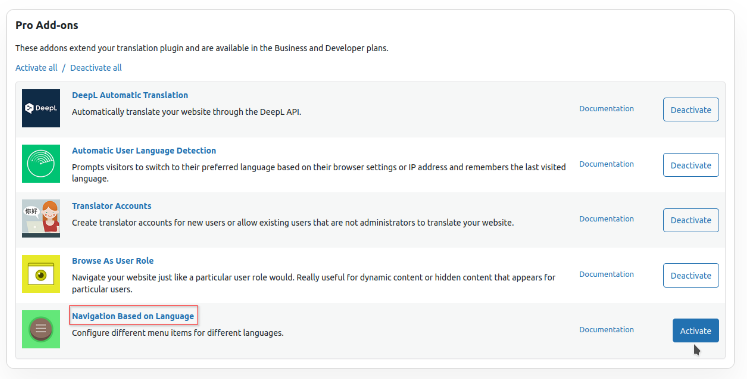Open Documentation for Navigation Based on Language
Image resolution: width=747 pixels, height=379 pixels.
tap(606, 329)
